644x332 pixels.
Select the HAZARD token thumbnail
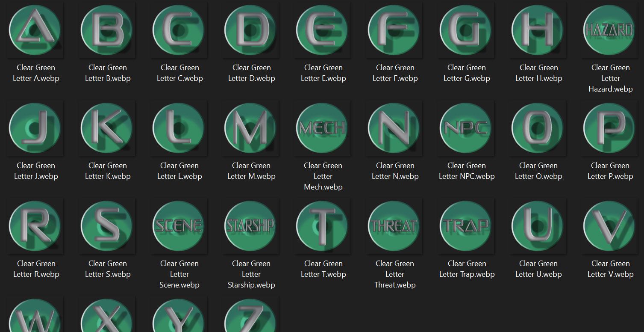point(610,30)
